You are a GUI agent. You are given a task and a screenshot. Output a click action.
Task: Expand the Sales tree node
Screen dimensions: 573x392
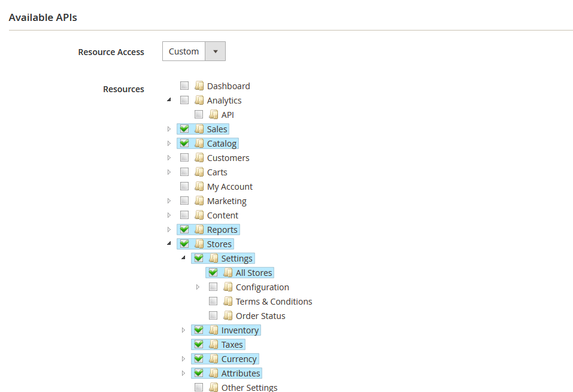coord(169,129)
